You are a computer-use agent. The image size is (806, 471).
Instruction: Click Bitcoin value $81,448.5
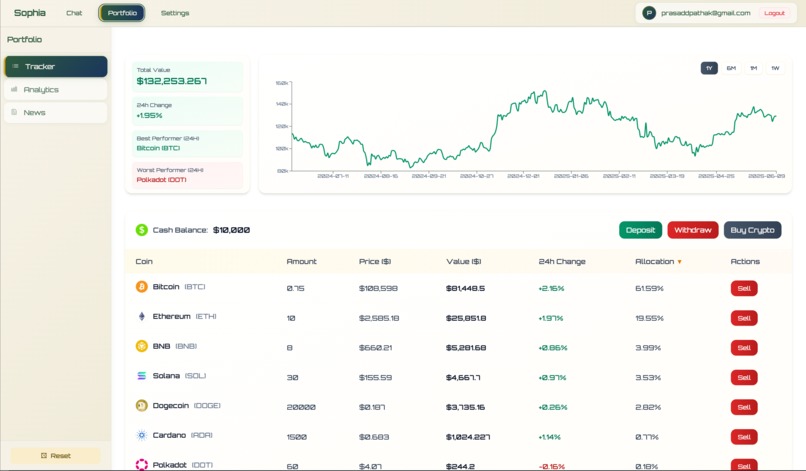click(x=465, y=288)
